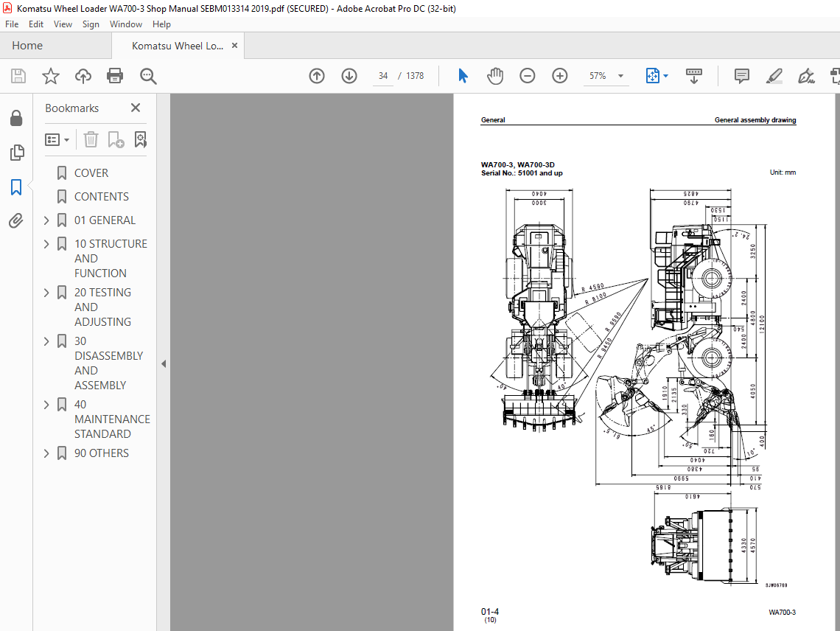Expand 10 STRUCTURE AND FUNCTION bookmark

click(46, 244)
